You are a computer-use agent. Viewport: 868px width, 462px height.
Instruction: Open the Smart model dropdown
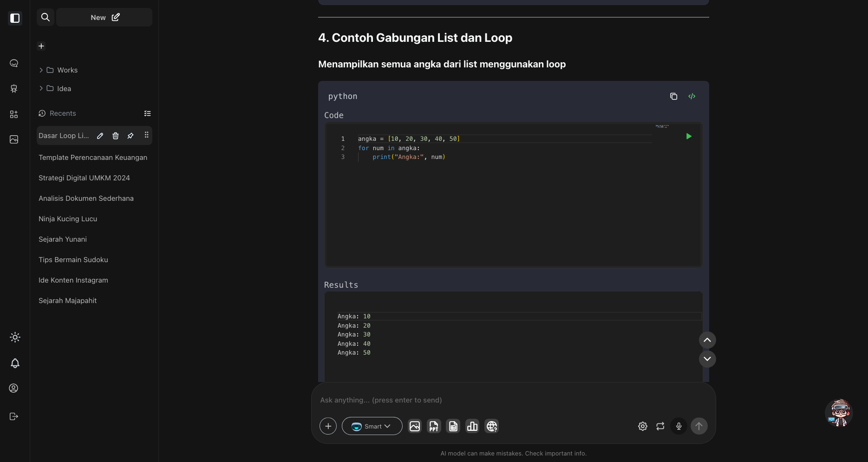pyautogui.click(x=372, y=426)
